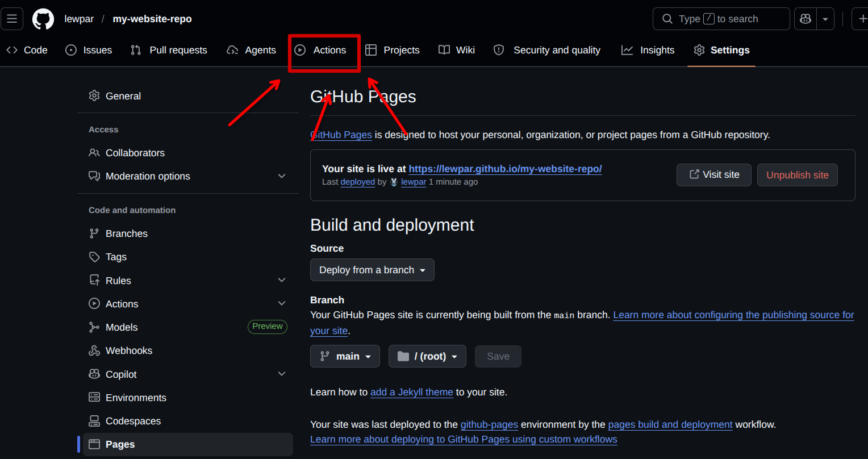Expand the sidebar Actions chevron
Image resolution: width=868 pixels, height=459 pixels.
[282, 304]
